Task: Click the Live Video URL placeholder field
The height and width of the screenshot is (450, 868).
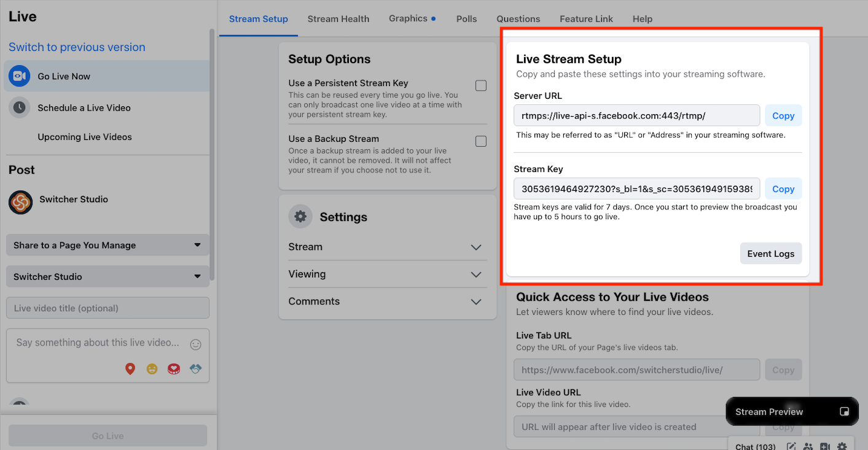Action: [636, 427]
